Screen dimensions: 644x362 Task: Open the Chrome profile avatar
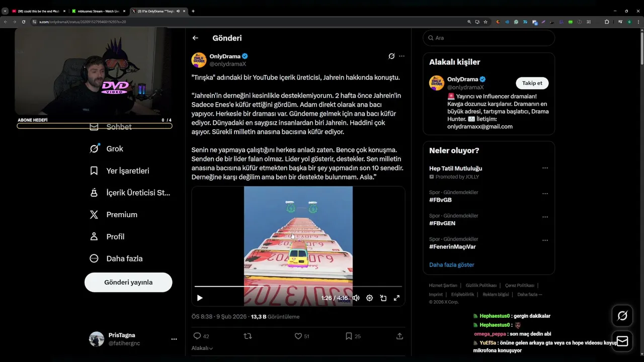pos(629,22)
